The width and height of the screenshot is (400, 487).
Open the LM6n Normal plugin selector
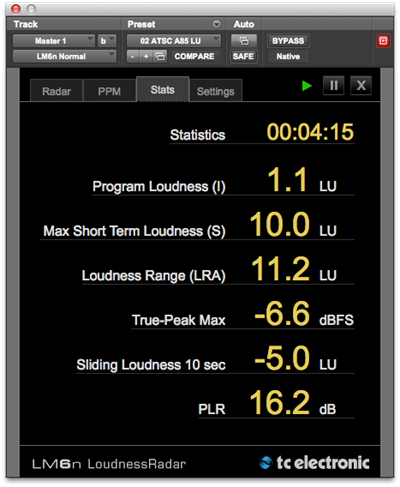(64, 56)
